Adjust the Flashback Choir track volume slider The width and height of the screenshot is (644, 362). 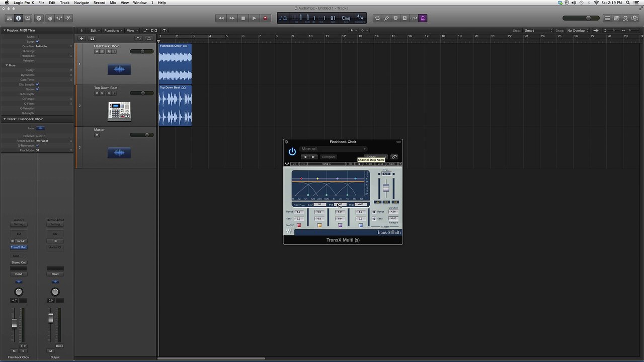pos(142,51)
